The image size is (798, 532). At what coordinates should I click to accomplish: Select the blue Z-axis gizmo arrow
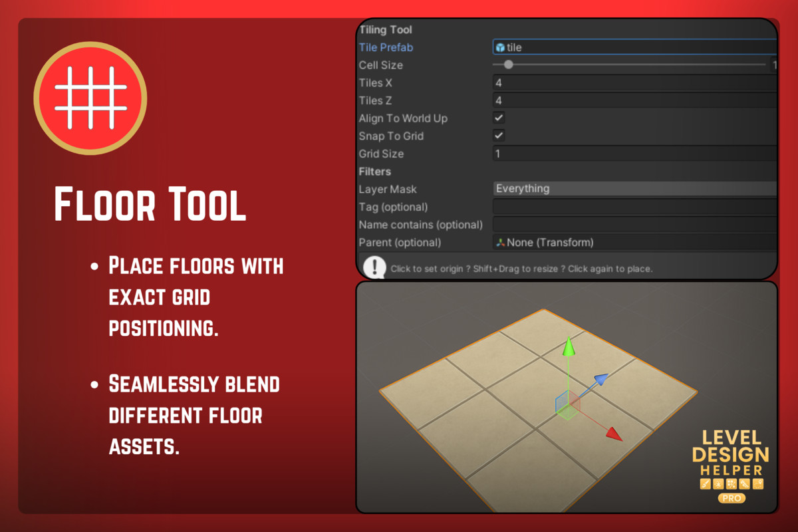(602, 379)
